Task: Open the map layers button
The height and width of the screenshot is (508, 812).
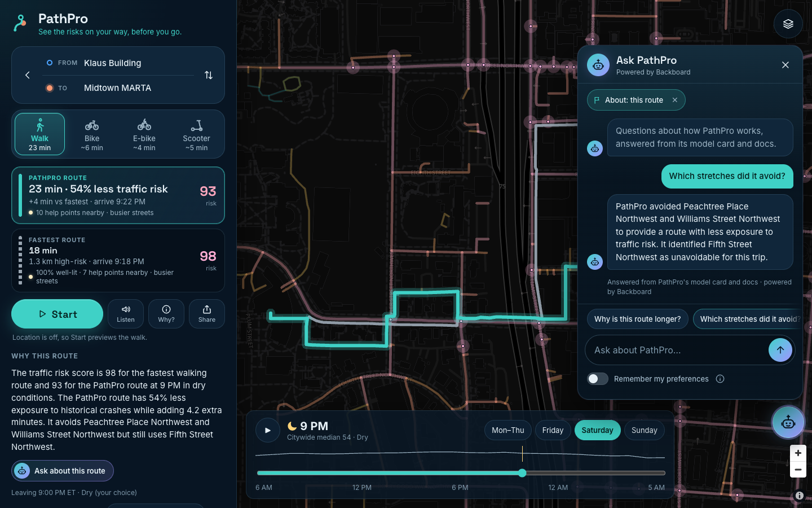Action: (x=788, y=24)
